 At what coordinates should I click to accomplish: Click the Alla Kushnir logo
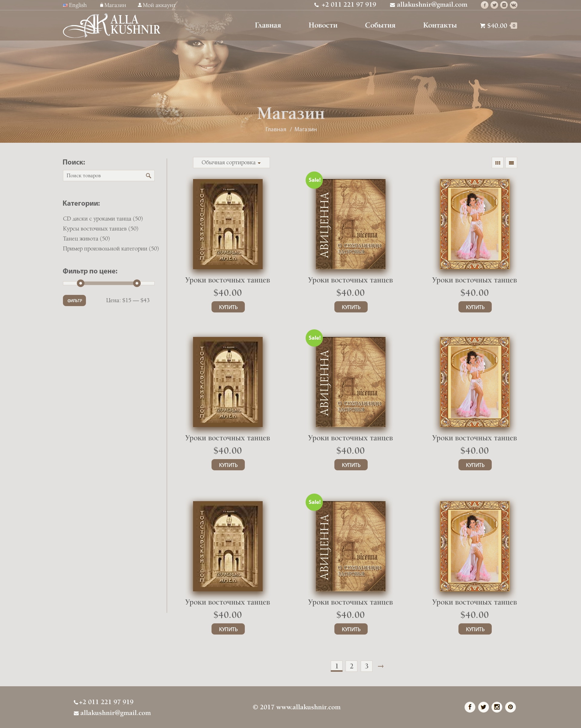111,25
